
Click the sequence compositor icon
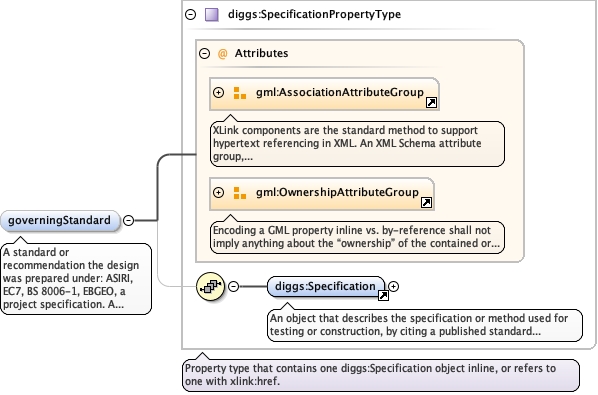click(211, 286)
